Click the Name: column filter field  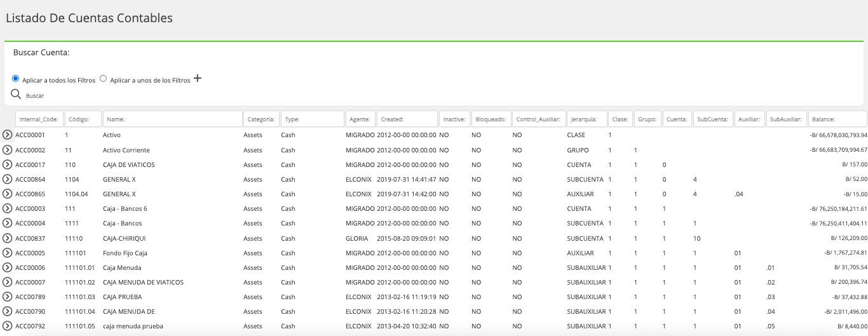click(173, 119)
